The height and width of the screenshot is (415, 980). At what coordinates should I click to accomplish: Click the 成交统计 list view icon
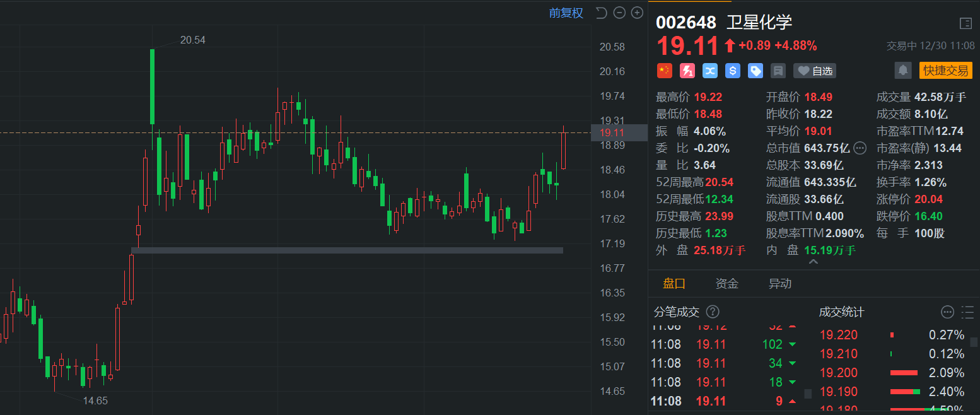tap(968, 312)
